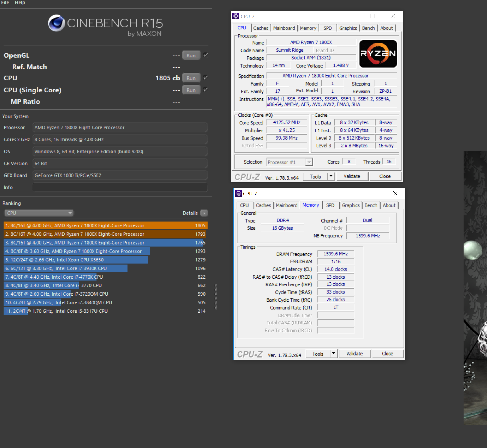Click Tools button in top CPU-Z window
487x448 pixels.
pyautogui.click(x=315, y=176)
